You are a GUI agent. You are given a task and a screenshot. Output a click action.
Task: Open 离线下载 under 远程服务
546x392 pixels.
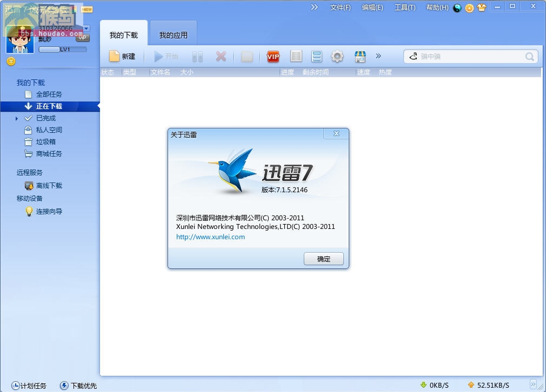click(49, 186)
